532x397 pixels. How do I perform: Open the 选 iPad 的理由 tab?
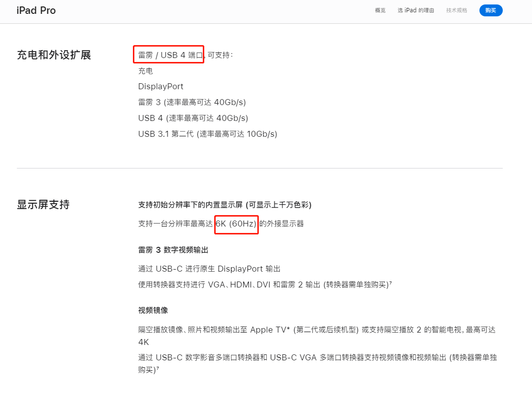(415, 10)
